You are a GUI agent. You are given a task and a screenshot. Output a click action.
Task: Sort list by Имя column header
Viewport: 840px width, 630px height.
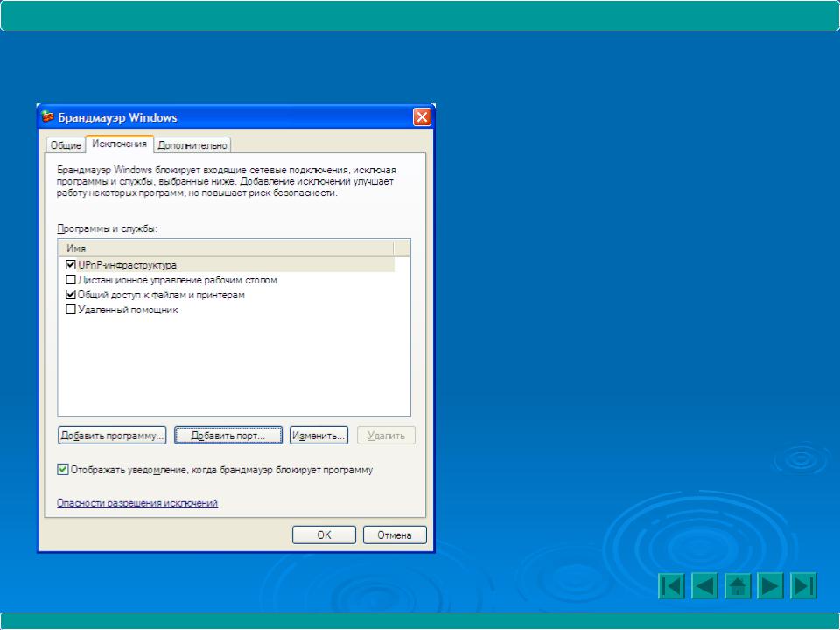point(225,248)
